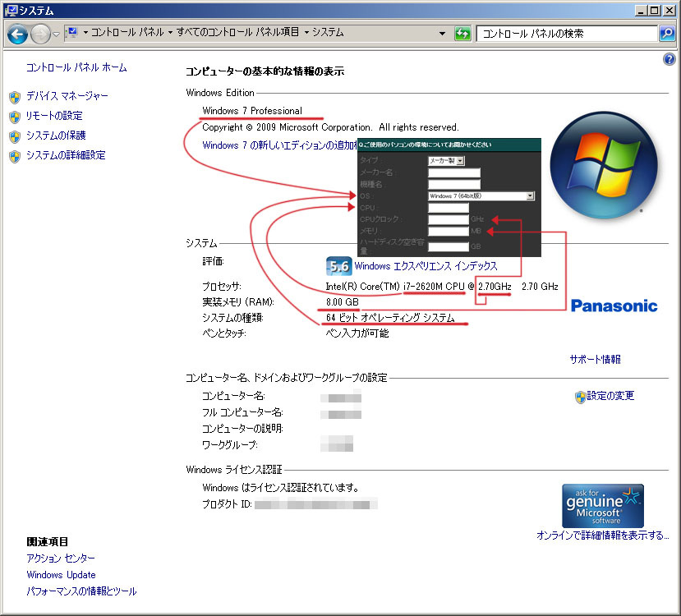681x616 pixels.
Task: Expand the breadcrumb arrow after コントロール パネル
Action: tap(170, 32)
